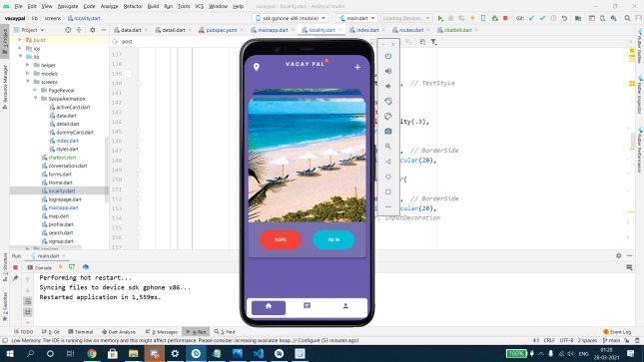The height and width of the screenshot is (362, 644).
Task: Click emulator volume up button
Action: [x=388, y=71]
